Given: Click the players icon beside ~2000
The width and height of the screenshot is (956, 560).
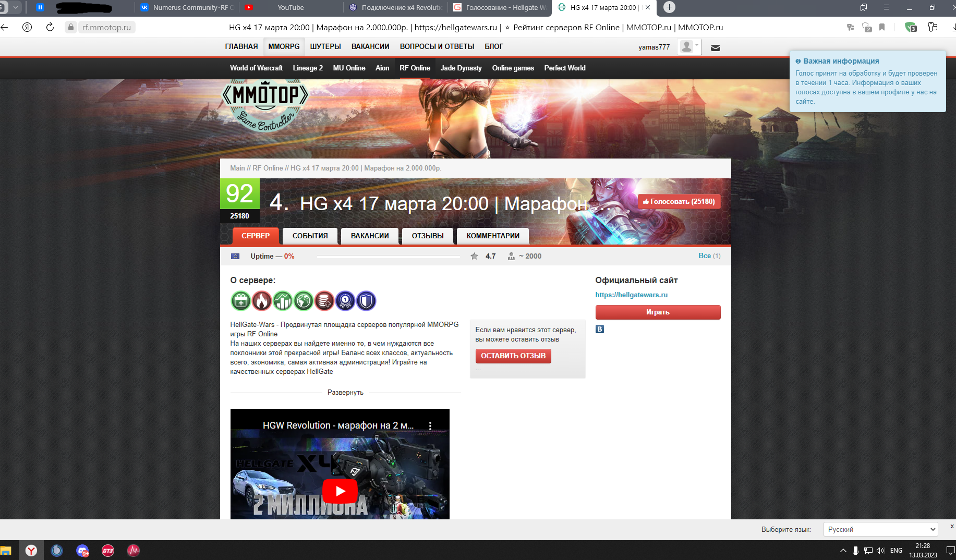Looking at the screenshot, I should tap(511, 256).
